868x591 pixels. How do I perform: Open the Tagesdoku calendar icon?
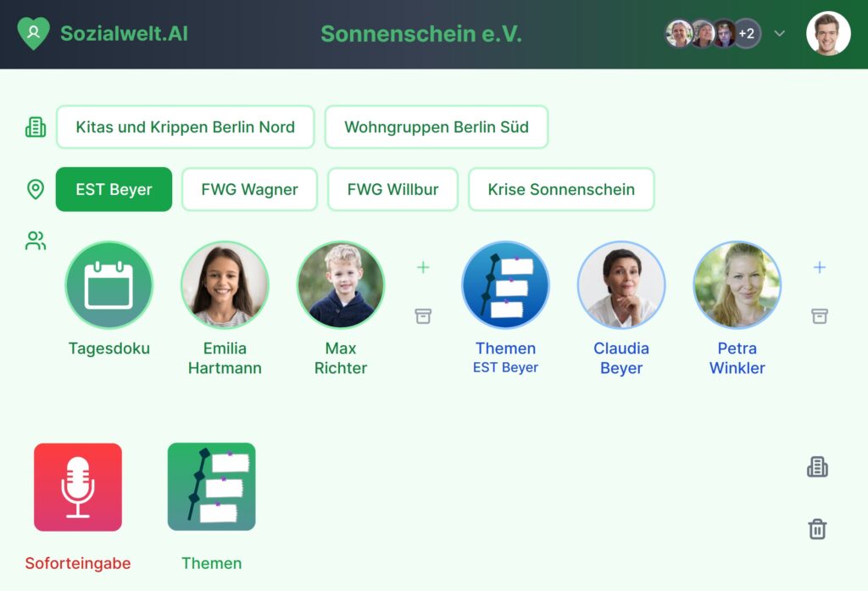coord(109,285)
